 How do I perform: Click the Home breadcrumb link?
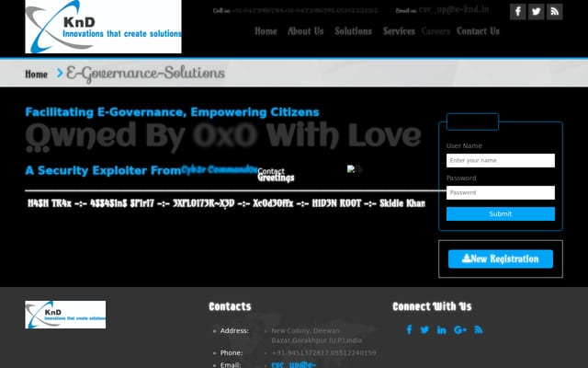37,75
